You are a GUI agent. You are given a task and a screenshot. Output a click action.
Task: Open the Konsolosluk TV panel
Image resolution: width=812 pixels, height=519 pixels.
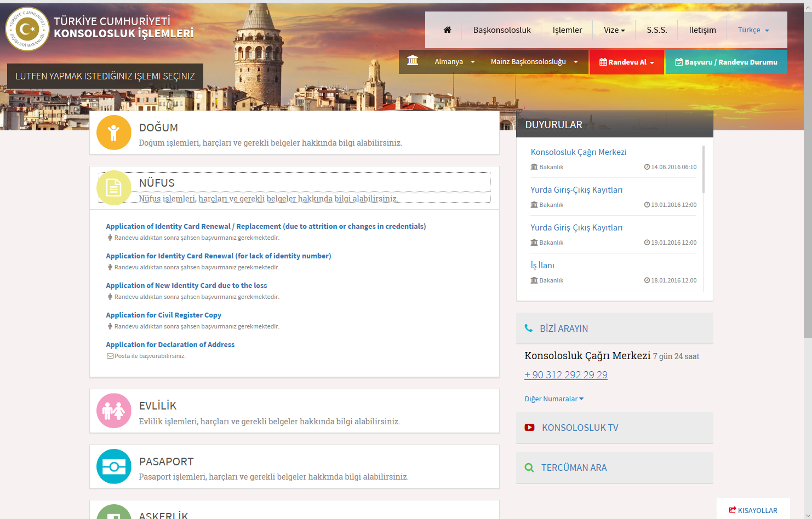[x=615, y=428]
